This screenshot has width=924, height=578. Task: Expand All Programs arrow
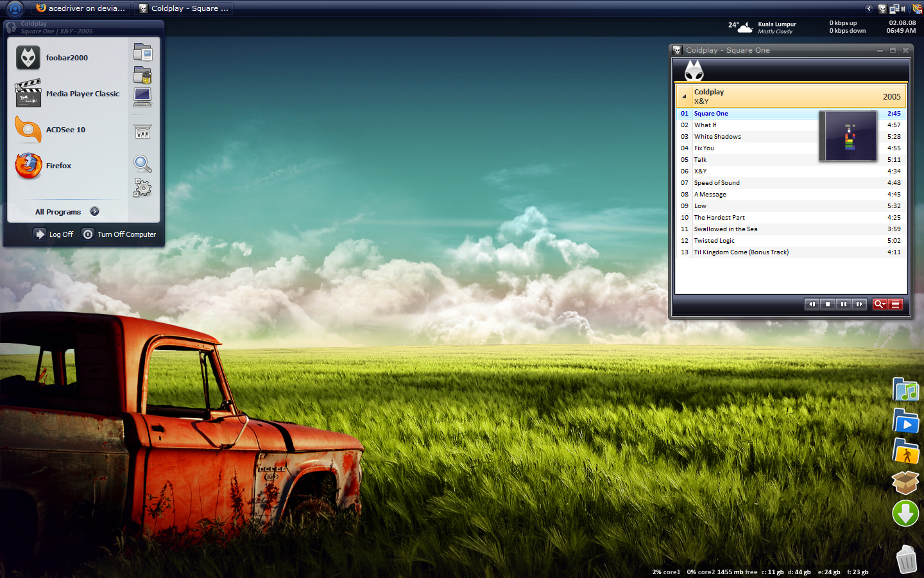[94, 211]
